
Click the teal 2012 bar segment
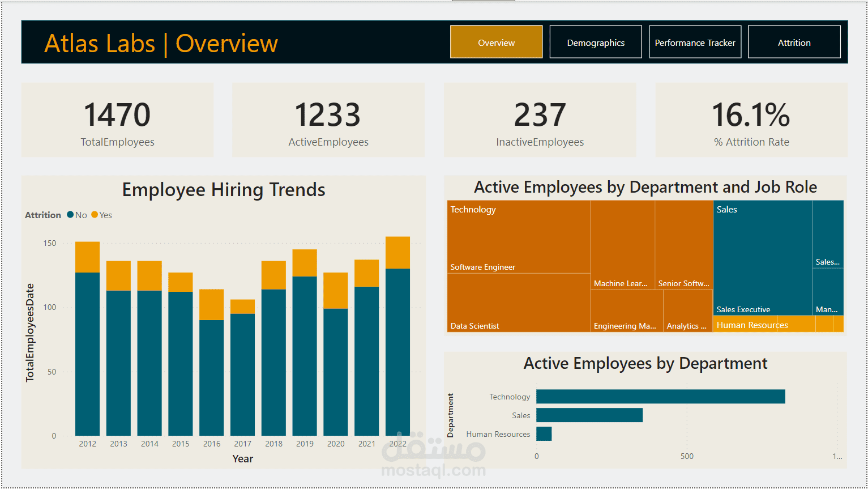(x=87, y=354)
